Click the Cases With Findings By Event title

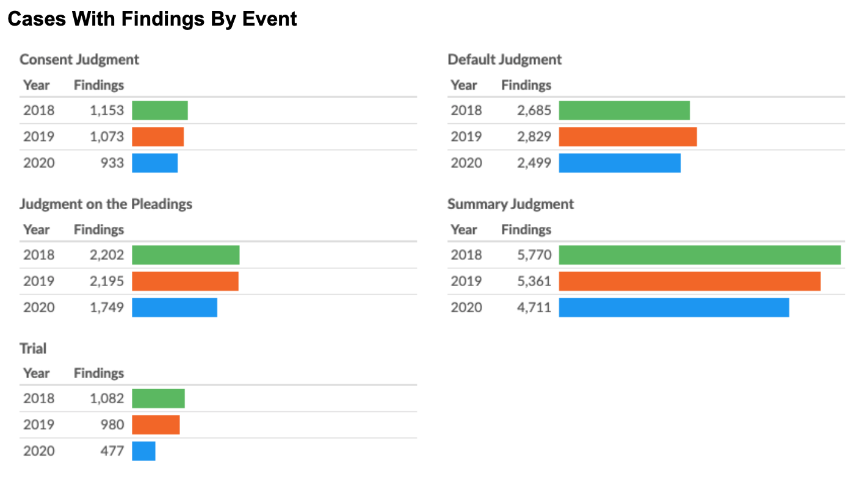152,19
